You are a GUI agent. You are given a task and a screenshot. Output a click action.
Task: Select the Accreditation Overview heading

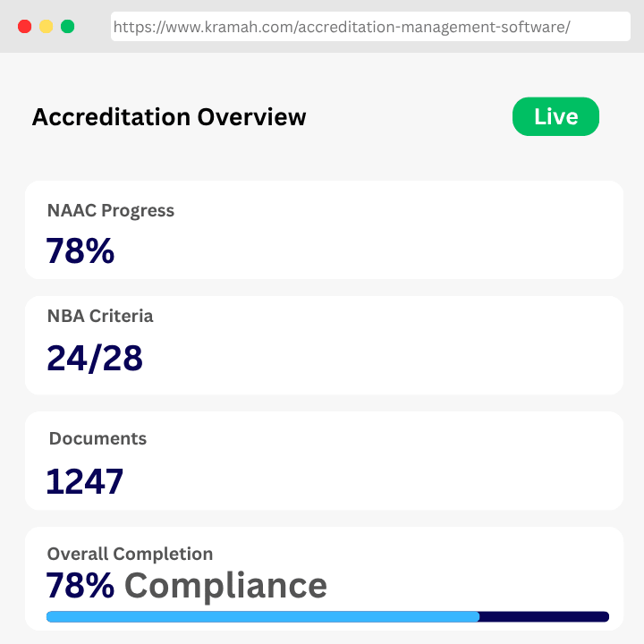[x=169, y=117]
